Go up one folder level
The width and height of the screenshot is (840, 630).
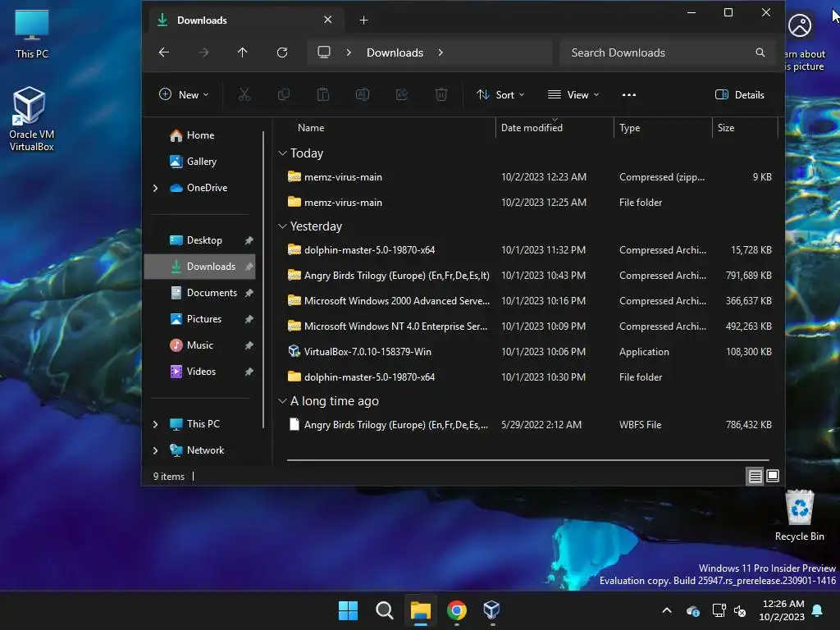click(242, 52)
